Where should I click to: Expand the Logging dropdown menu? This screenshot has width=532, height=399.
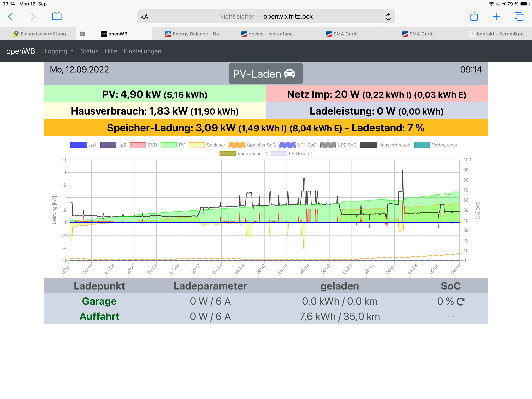[59, 51]
